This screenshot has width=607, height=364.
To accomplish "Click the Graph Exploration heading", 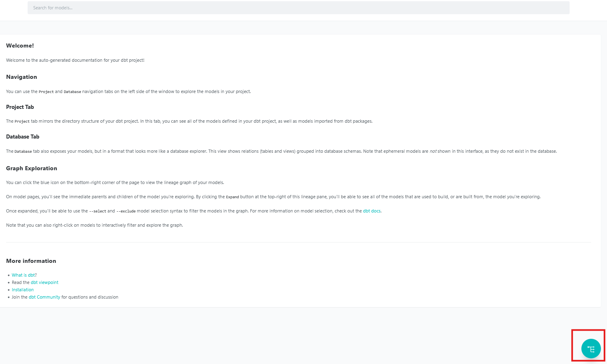I will point(32,168).
